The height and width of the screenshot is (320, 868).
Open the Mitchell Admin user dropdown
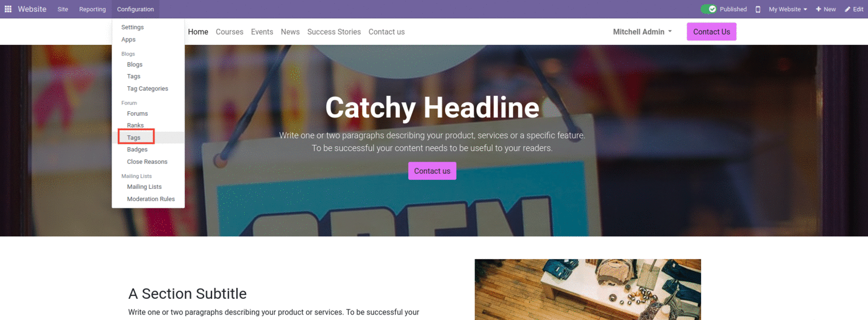pyautogui.click(x=642, y=32)
